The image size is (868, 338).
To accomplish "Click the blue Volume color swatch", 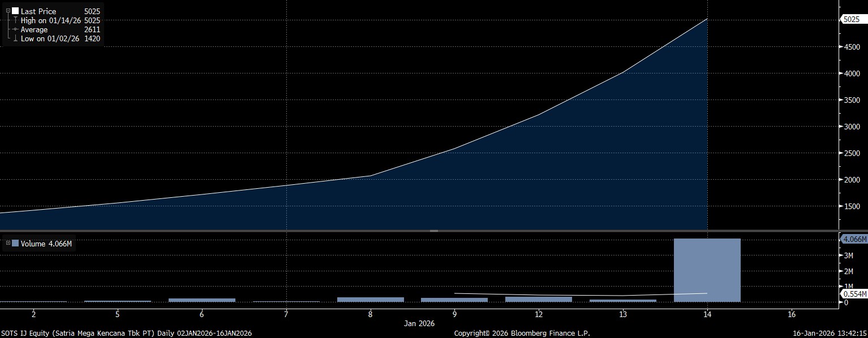I will (x=15, y=244).
